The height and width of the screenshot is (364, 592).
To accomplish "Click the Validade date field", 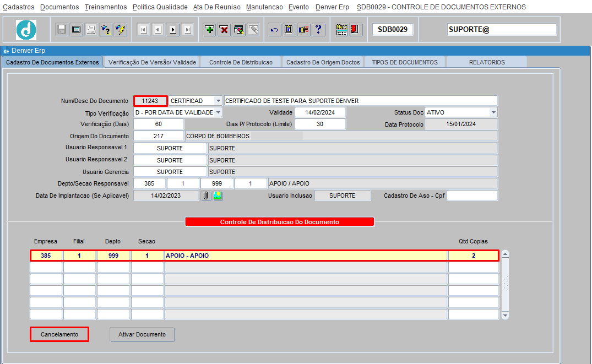I will 320,112.
